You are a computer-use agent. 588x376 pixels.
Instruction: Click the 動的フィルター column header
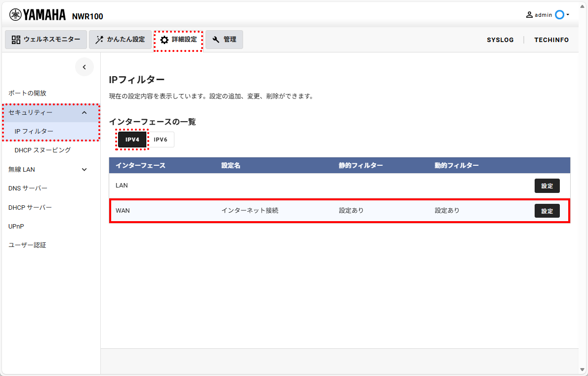pos(457,165)
